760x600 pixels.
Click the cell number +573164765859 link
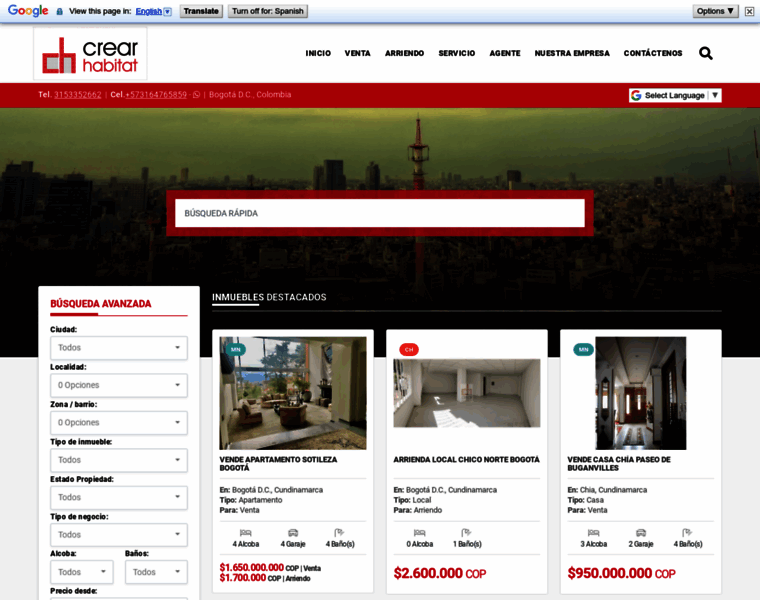point(156,95)
